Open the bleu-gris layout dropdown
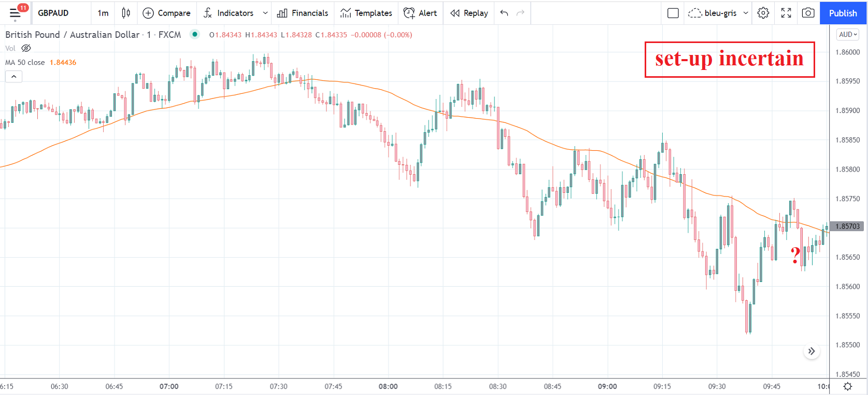 (746, 13)
